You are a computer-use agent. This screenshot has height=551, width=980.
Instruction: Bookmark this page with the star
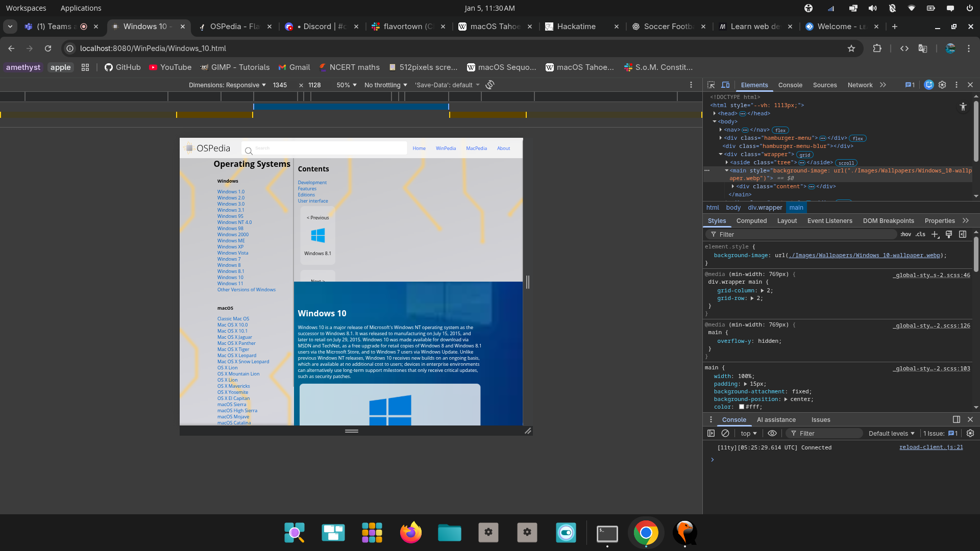(851, 48)
